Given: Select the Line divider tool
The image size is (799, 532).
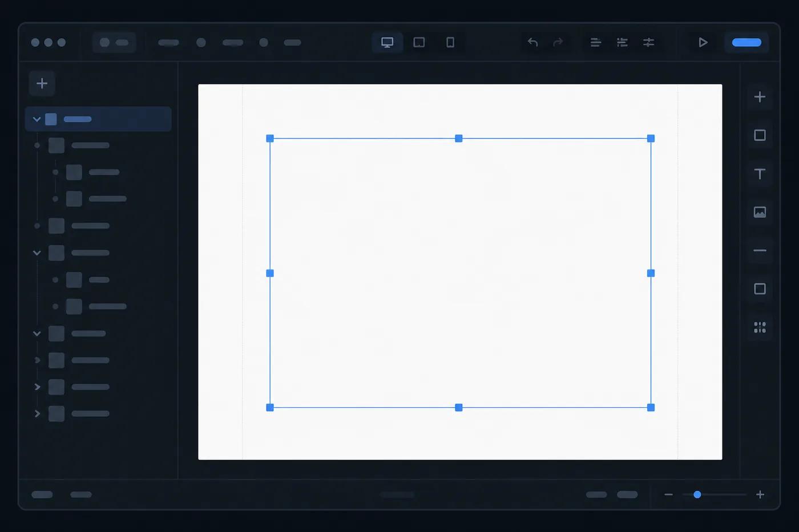Looking at the screenshot, I should [x=760, y=250].
